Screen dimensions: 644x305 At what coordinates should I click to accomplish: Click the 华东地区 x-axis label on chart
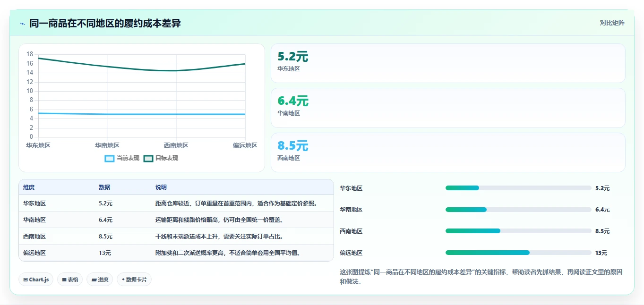38,145
